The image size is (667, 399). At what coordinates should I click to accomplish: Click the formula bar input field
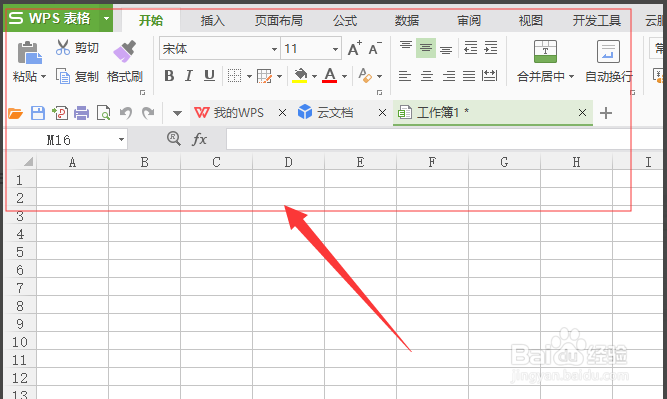[x=446, y=139]
